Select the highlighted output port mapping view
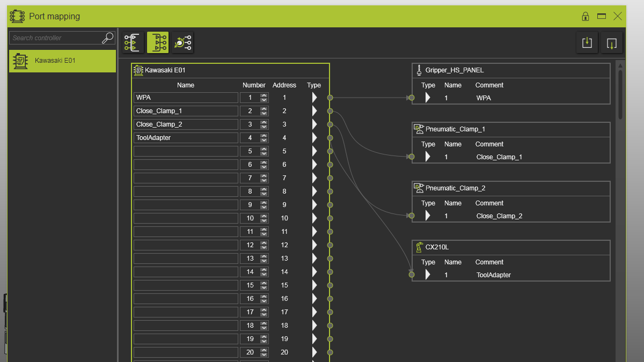Image resolution: width=644 pixels, height=362 pixels. (x=158, y=42)
